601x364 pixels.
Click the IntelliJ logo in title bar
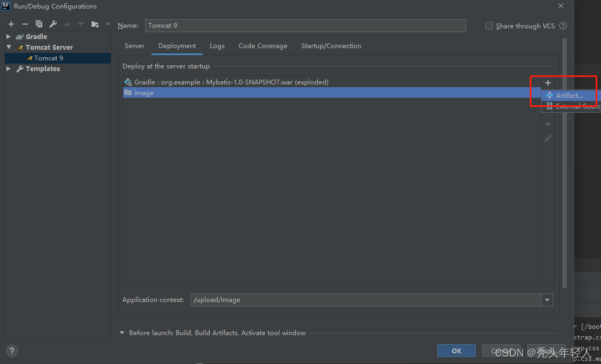point(6,6)
